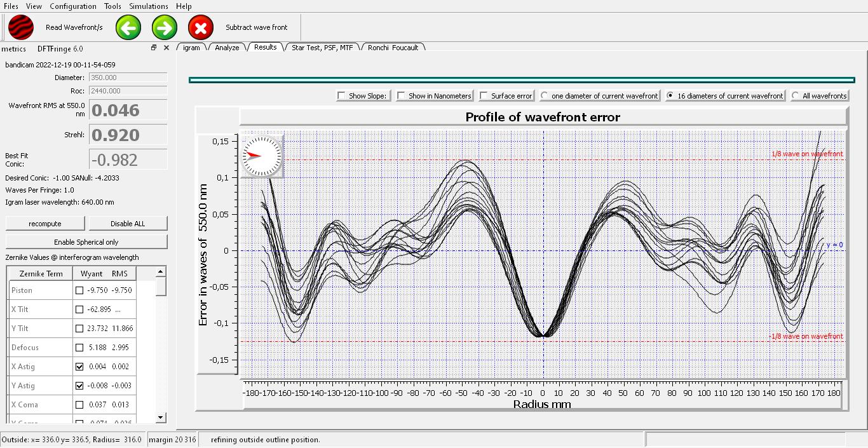Click the green right arrow next wavefront

tap(165, 27)
